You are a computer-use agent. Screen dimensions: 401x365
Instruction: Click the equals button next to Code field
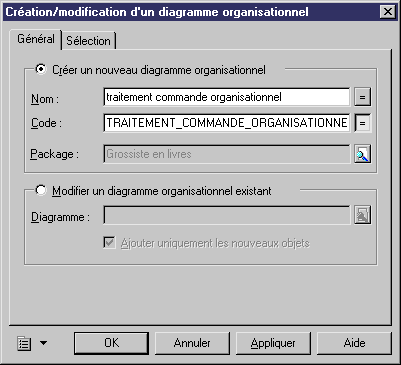[362, 123]
